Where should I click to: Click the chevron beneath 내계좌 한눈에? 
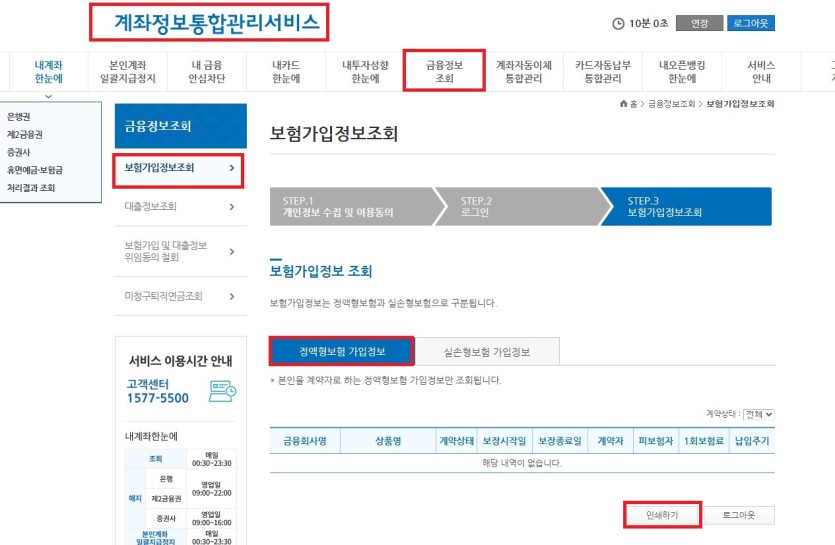click(48, 97)
